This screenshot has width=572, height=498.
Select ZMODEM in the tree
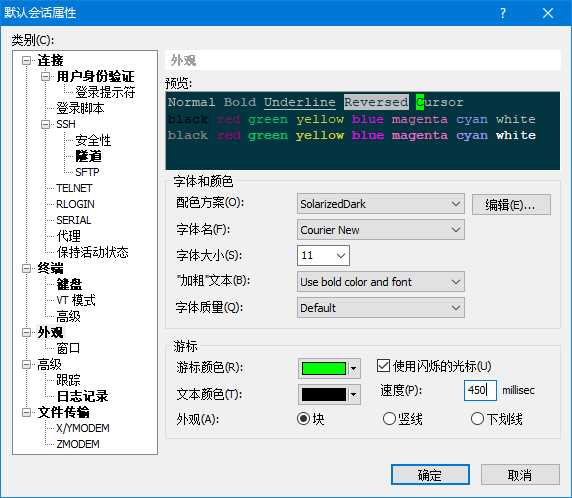click(78, 444)
